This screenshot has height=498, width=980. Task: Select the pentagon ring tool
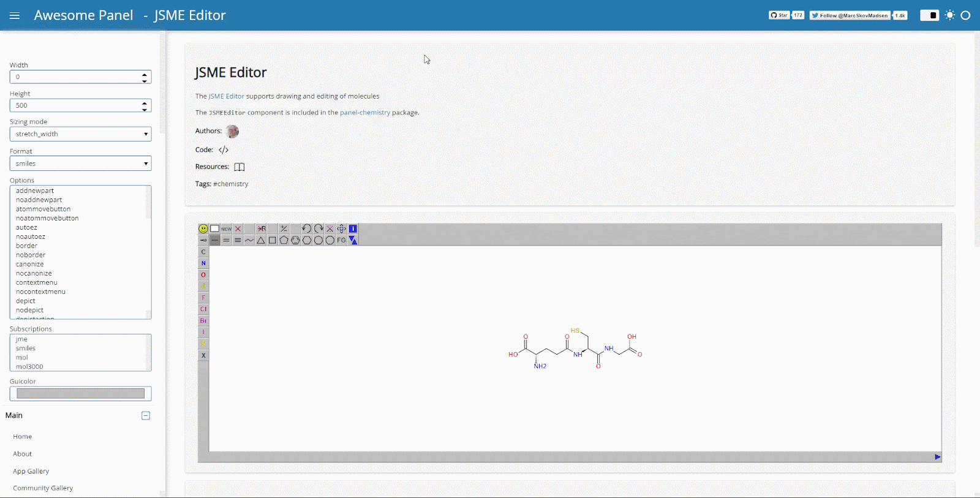(x=284, y=240)
